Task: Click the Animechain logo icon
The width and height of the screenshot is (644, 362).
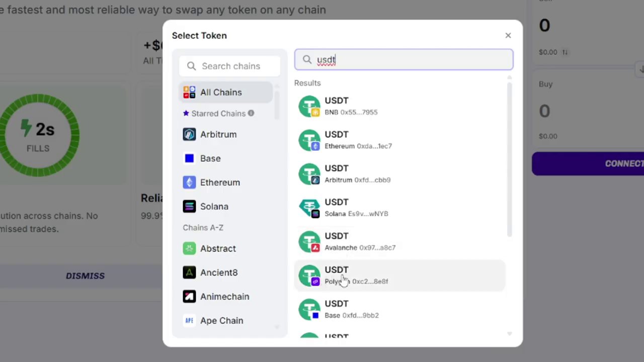Action: pyautogui.click(x=189, y=297)
